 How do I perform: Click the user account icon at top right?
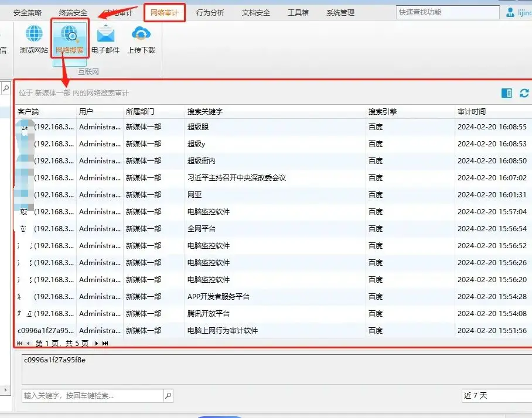pyautogui.click(x=510, y=12)
